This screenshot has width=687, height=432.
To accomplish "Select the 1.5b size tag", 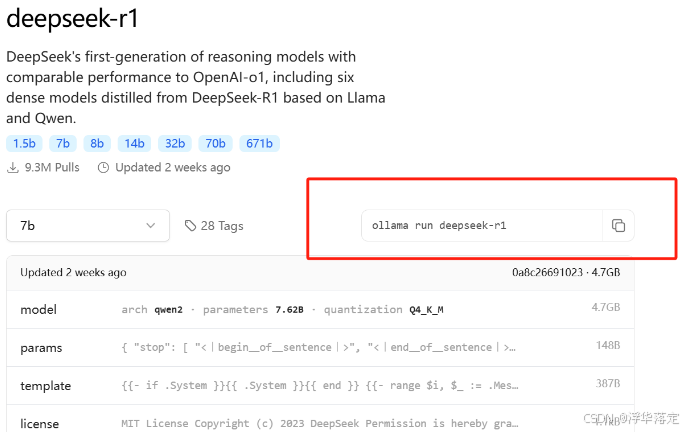I will coord(24,144).
